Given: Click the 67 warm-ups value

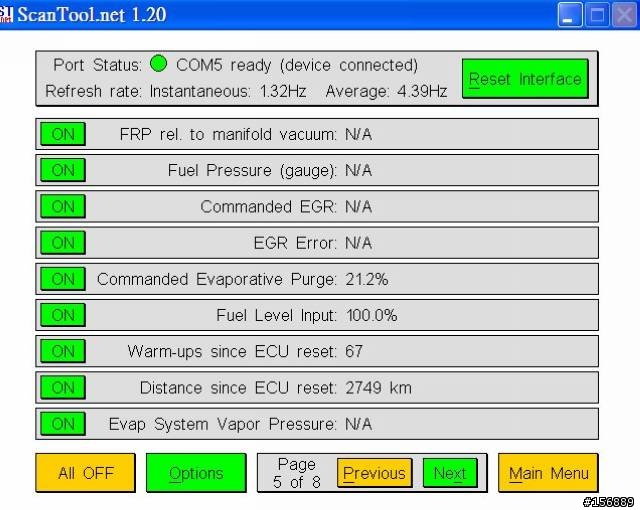Looking at the screenshot, I should click(354, 351).
